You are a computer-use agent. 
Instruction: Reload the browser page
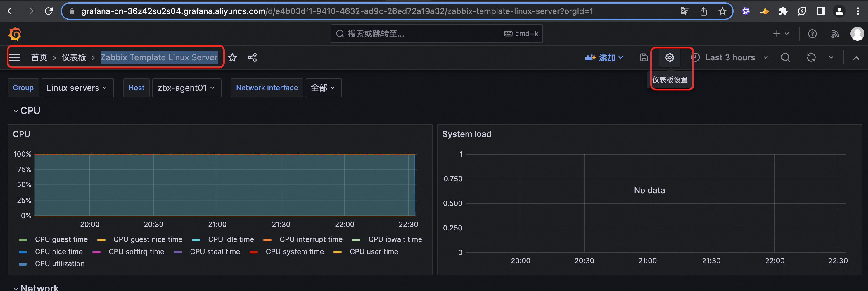pyautogui.click(x=49, y=11)
